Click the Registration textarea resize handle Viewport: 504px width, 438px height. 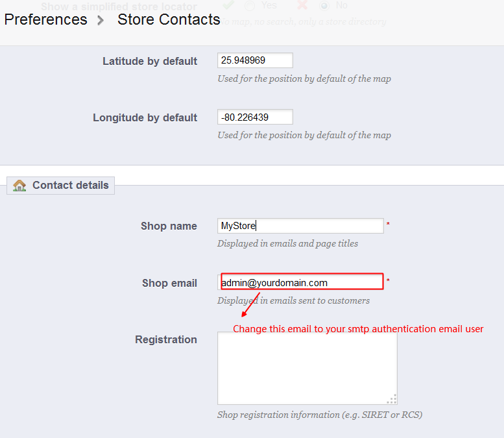coord(392,399)
